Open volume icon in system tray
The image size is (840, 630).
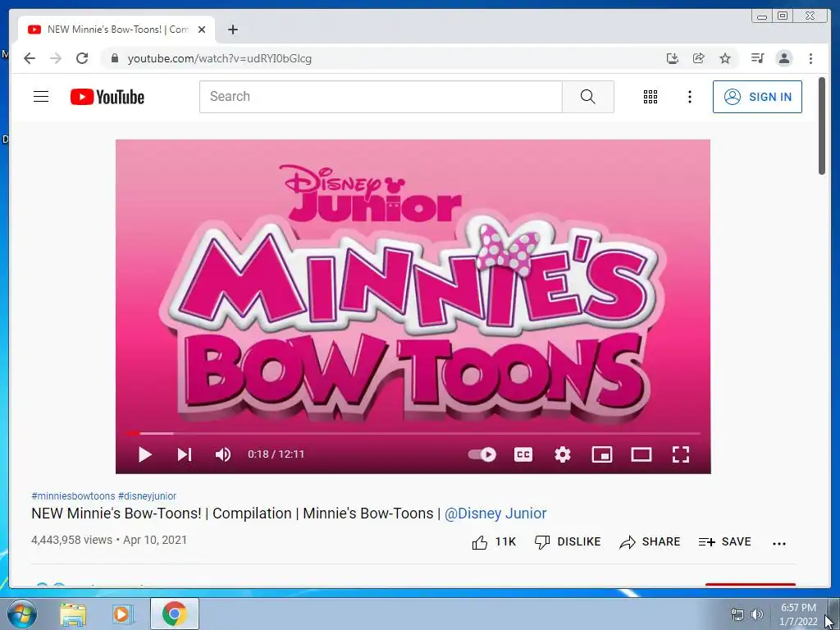tap(757, 614)
